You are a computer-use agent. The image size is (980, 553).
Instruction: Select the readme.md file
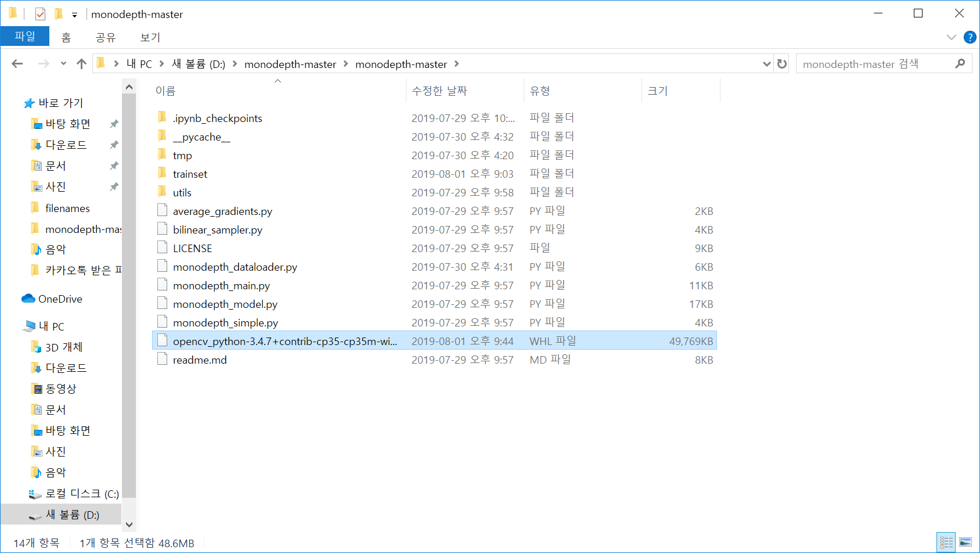coord(200,360)
